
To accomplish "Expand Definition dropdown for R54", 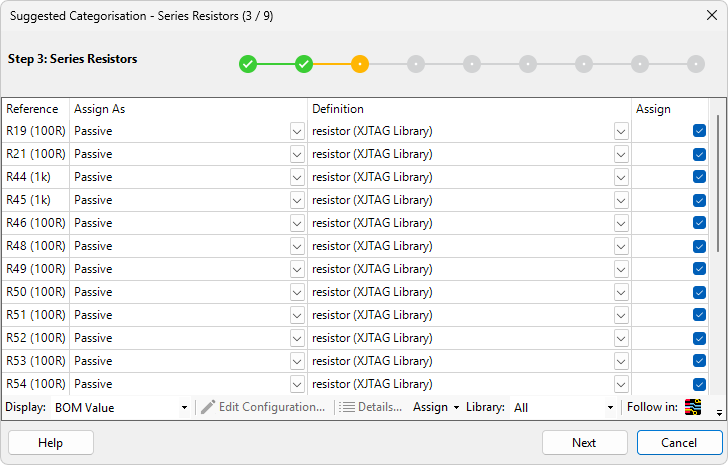I will (621, 384).
